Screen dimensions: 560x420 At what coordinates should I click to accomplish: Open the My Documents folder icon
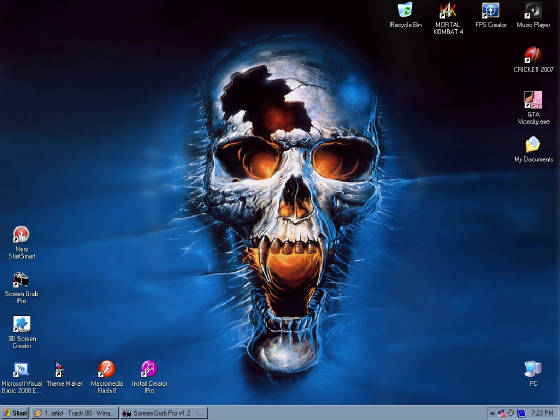[533, 149]
